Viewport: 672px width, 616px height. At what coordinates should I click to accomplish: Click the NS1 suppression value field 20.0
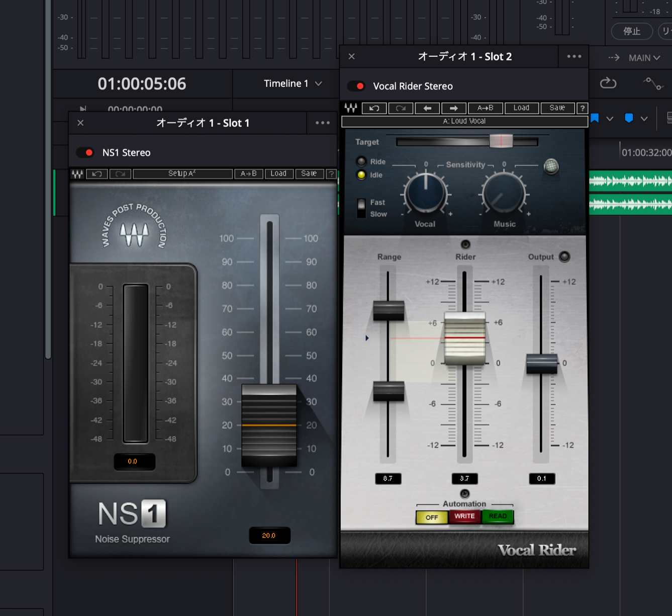point(269,536)
